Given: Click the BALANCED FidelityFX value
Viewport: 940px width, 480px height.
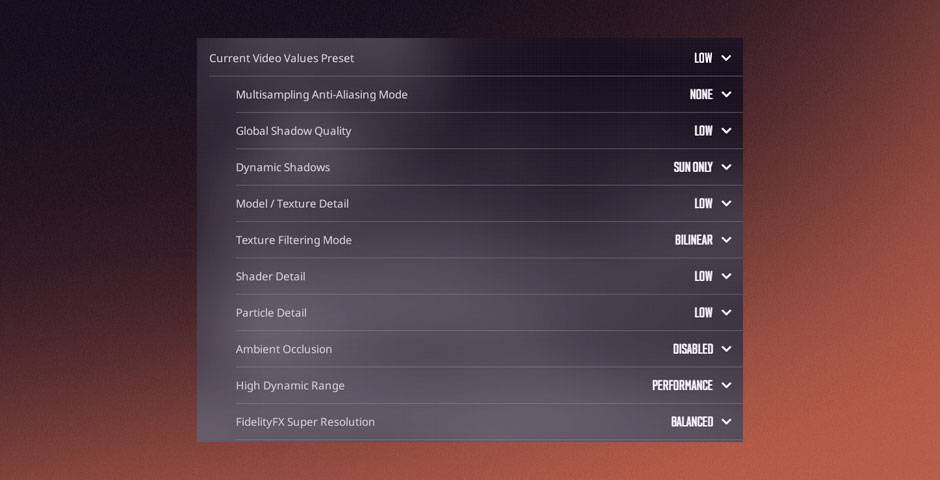Looking at the screenshot, I should coord(692,422).
